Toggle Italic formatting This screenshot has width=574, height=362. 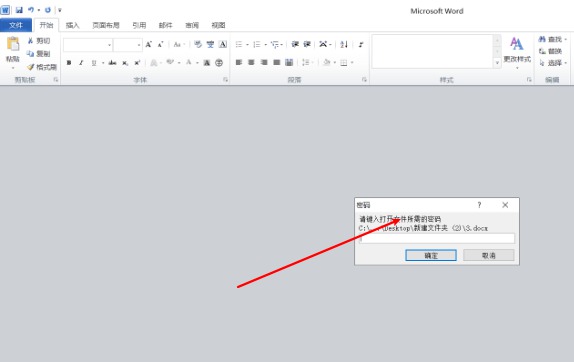(81, 63)
